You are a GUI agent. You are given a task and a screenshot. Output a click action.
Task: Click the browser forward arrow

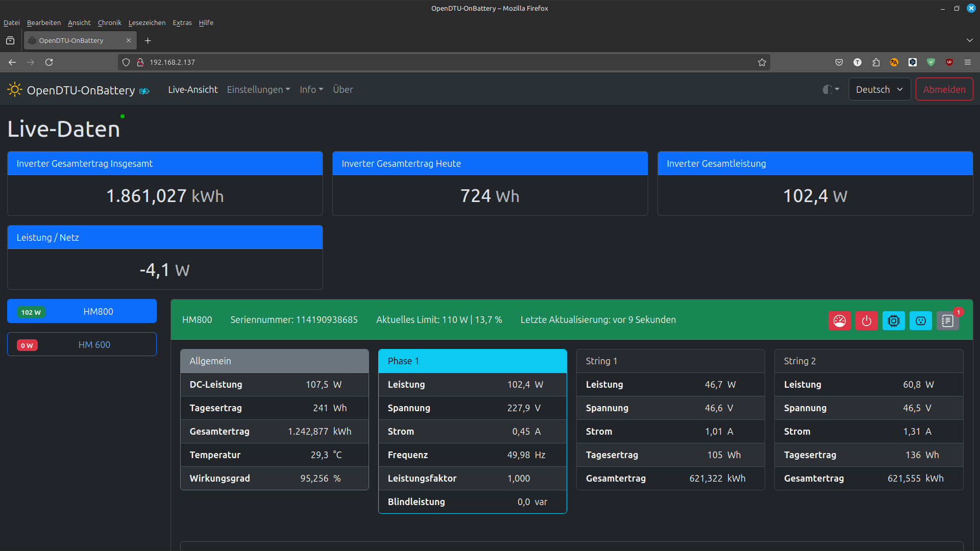pyautogui.click(x=31, y=62)
